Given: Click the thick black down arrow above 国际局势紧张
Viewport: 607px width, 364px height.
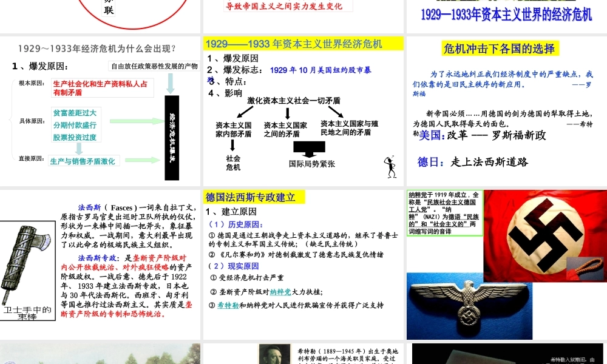Looking at the screenshot, I should pos(310,149).
